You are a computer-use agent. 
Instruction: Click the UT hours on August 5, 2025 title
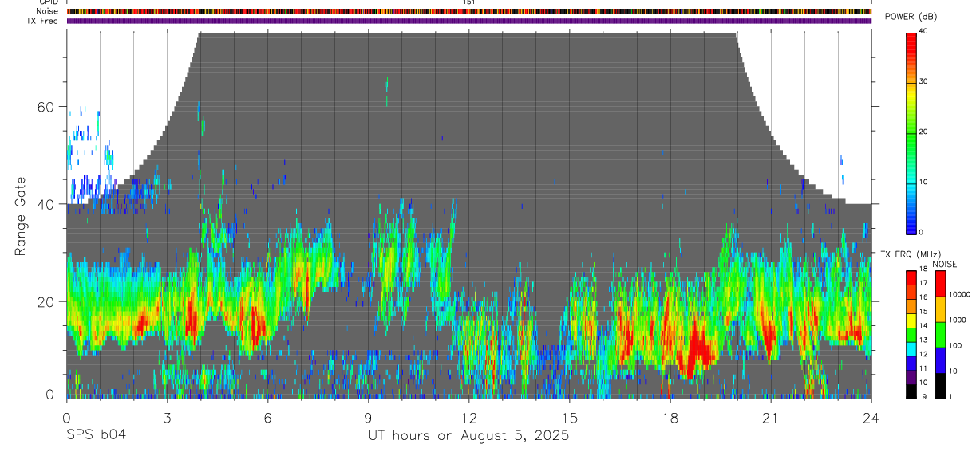tap(468, 435)
